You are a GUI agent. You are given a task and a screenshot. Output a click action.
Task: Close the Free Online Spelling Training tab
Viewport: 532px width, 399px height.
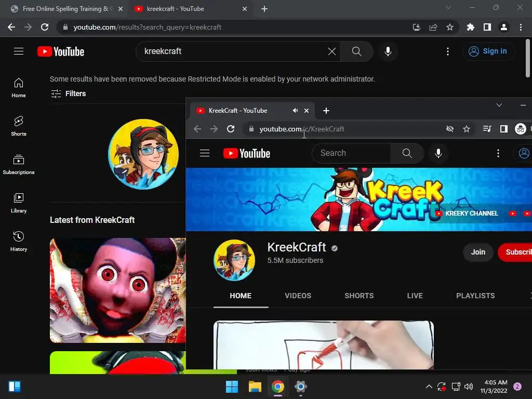121,9
